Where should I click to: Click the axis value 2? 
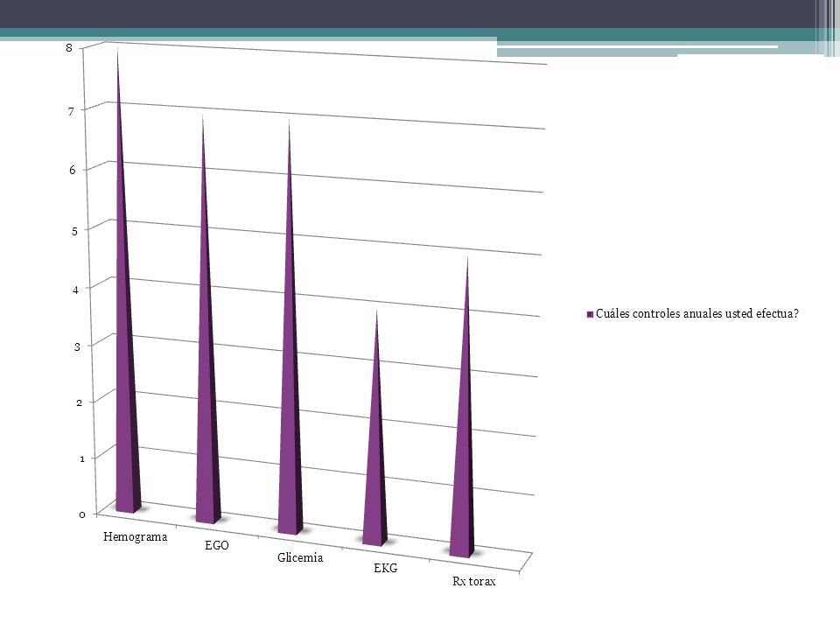point(80,402)
